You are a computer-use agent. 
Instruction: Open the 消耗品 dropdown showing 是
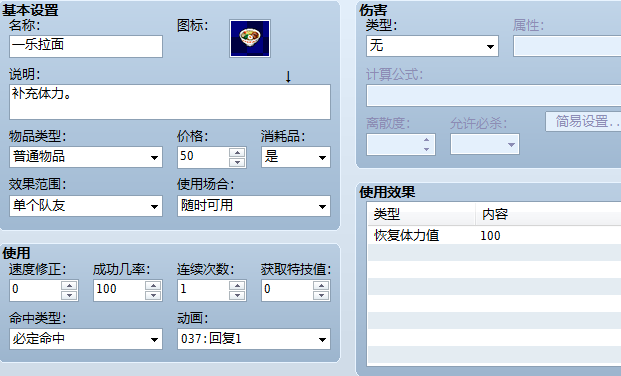pos(296,157)
